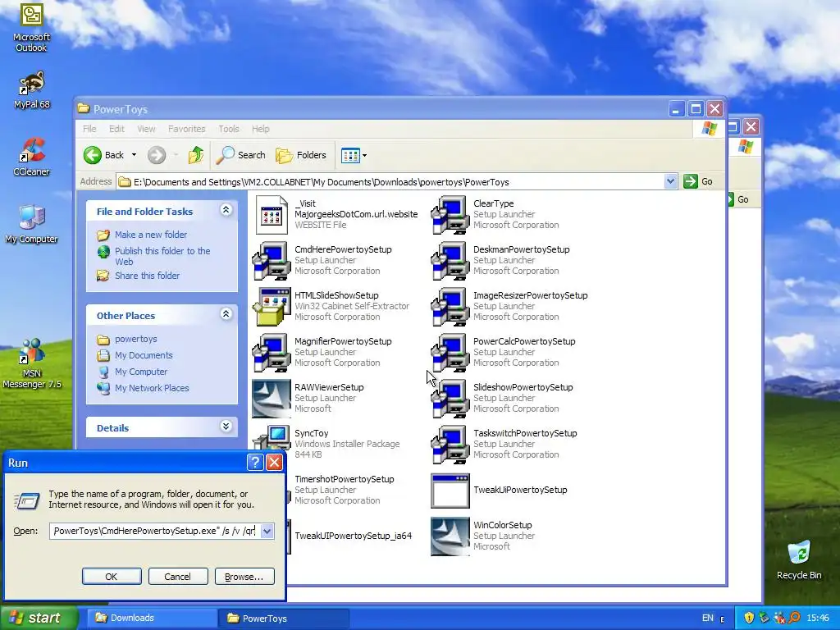Open My Computer from Other Places
Viewport: 840px width, 630px height.
141,372
